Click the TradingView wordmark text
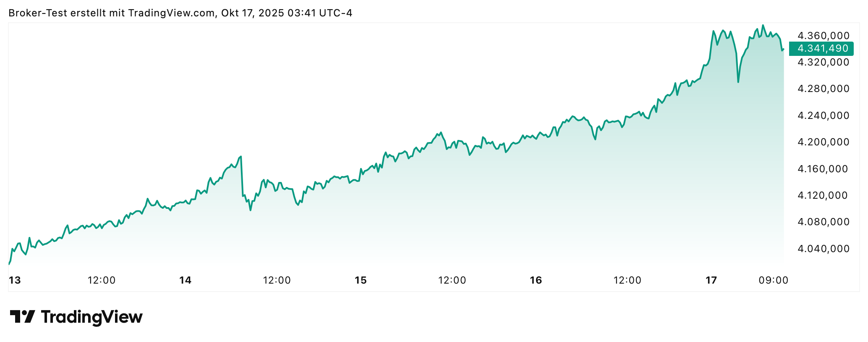868x342 pixels. [92, 317]
